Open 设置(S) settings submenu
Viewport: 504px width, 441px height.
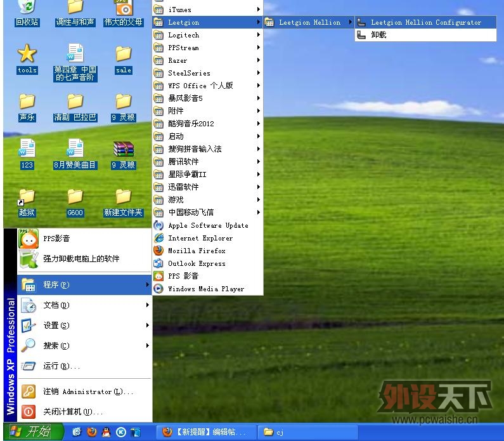pyautogui.click(x=84, y=326)
